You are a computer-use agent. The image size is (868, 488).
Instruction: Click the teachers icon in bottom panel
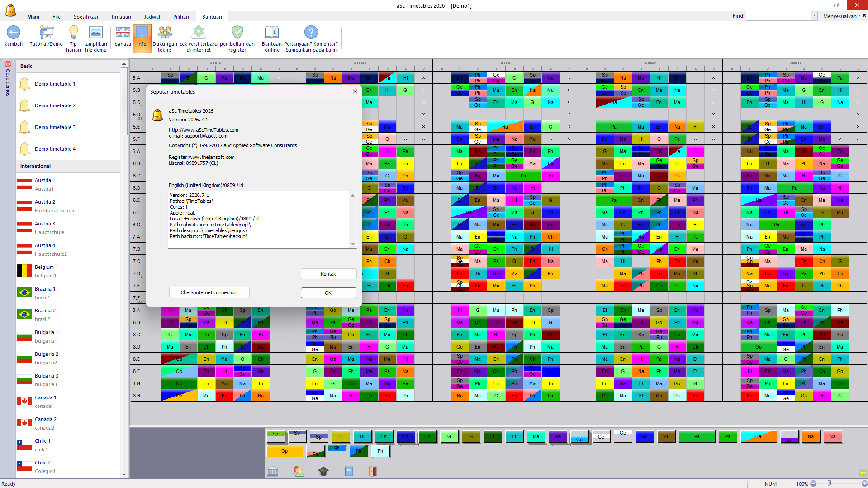coord(298,471)
